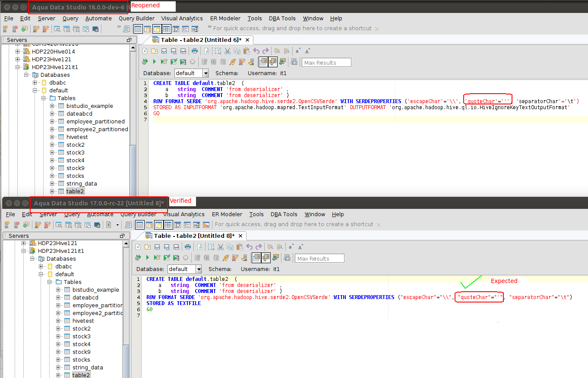Dismiss the quick access shortcut bar in the top window
Screen dimensions: 588x378
click(x=377, y=29)
